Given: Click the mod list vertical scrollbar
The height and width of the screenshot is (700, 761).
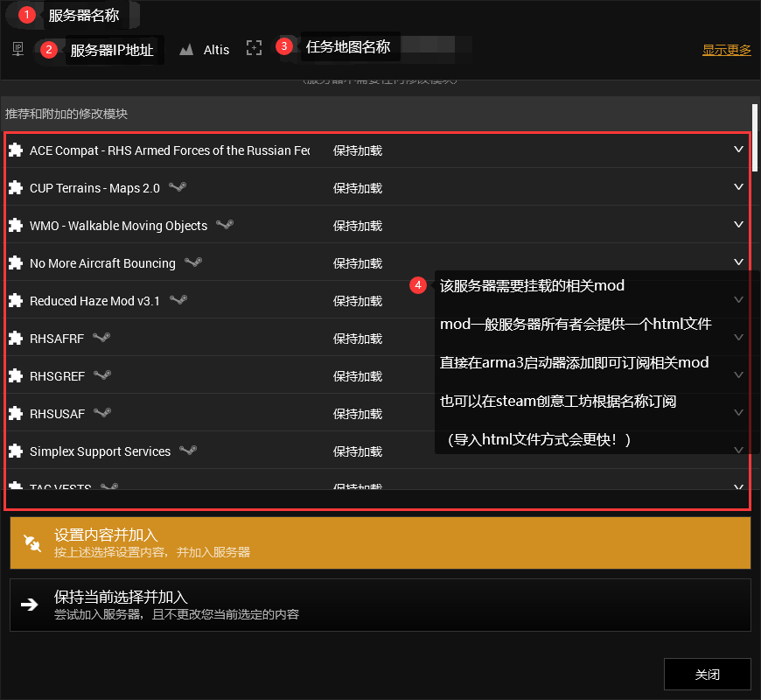Looking at the screenshot, I should [x=755, y=138].
